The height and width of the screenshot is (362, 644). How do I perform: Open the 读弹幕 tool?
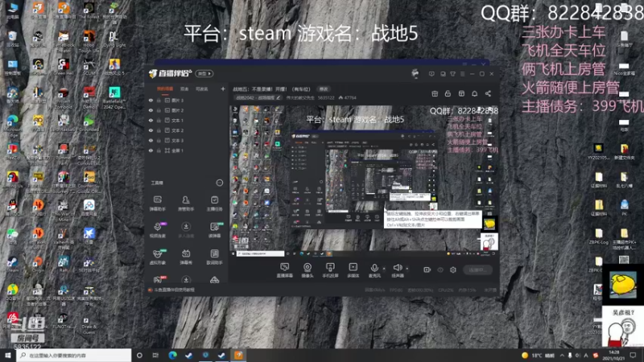(x=214, y=230)
